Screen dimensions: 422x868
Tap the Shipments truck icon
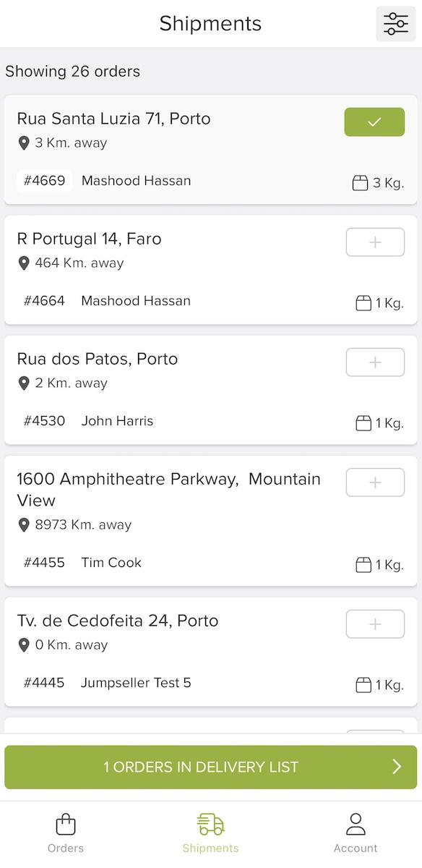pos(210,824)
